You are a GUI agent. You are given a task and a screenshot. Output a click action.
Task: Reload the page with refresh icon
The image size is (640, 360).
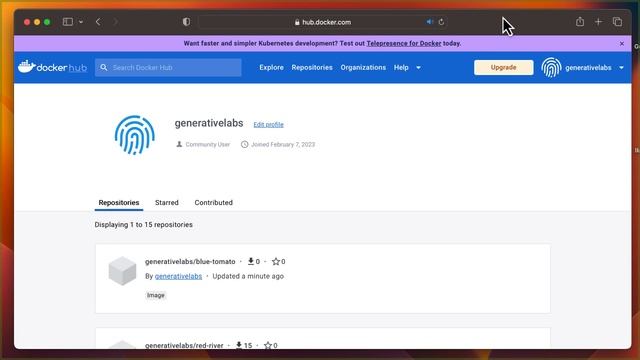[x=441, y=22]
